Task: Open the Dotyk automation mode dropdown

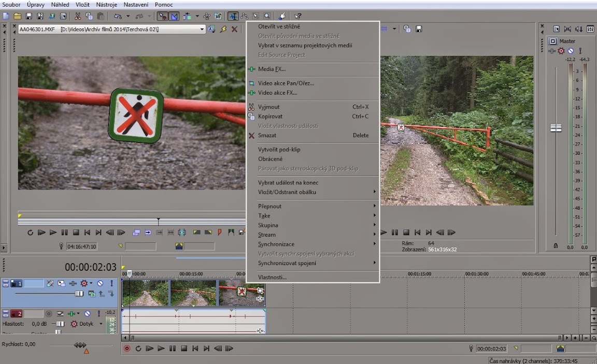Action: (101, 324)
